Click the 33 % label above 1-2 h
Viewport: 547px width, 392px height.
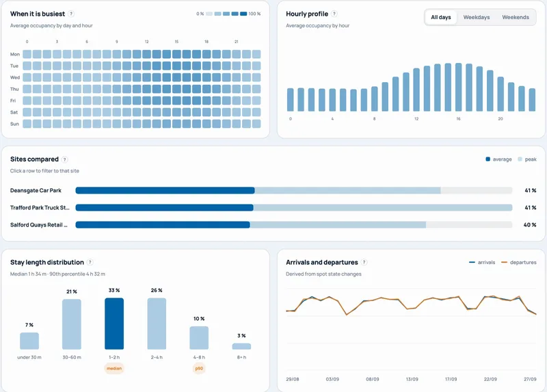click(114, 291)
